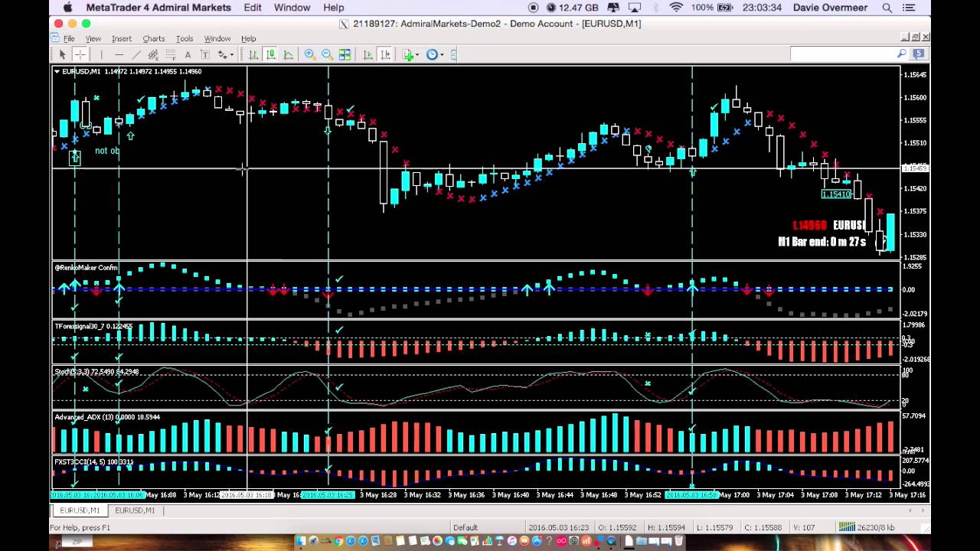
Task: Open Spotlight search in menu bar
Action: click(x=887, y=8)
